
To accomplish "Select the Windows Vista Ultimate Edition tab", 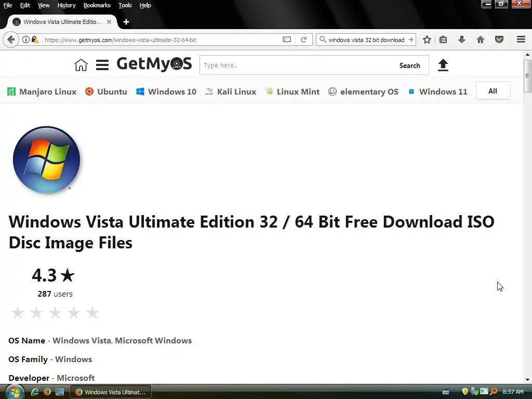I will pyautogui.click(x=62, y=22).
